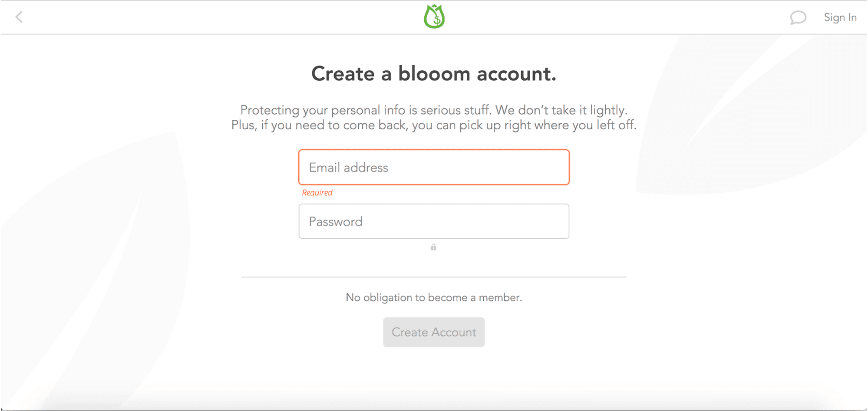Click the red Required error message

317,193
